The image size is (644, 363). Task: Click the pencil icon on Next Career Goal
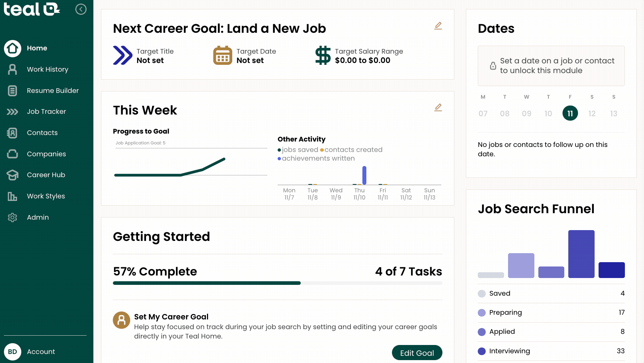coord(438,26)
